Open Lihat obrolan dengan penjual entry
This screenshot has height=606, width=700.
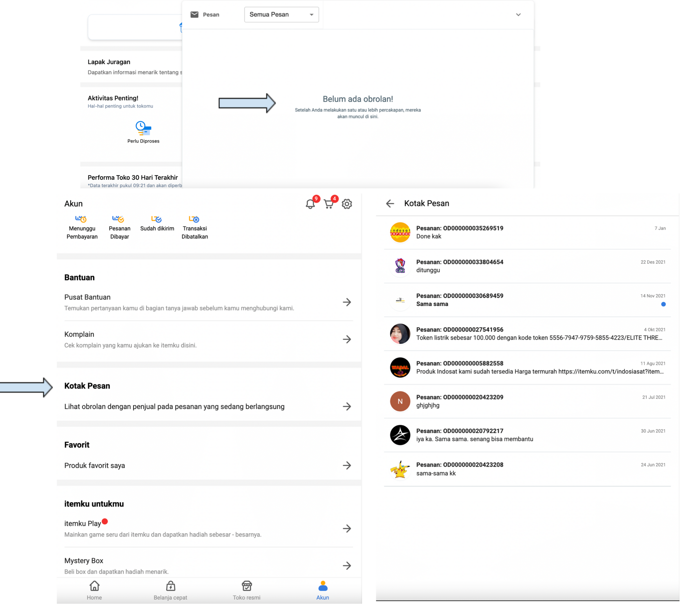209,407
